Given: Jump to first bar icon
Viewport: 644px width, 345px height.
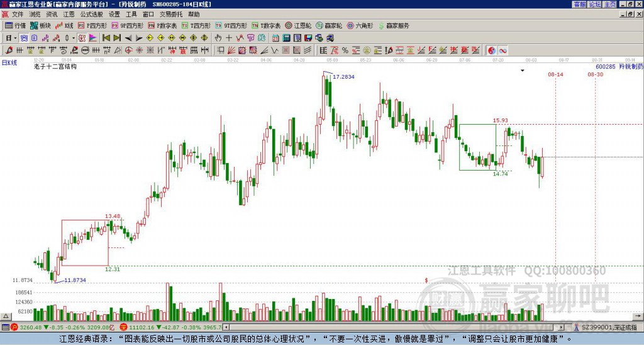Looking at the screenshot, I should (106, 38).
